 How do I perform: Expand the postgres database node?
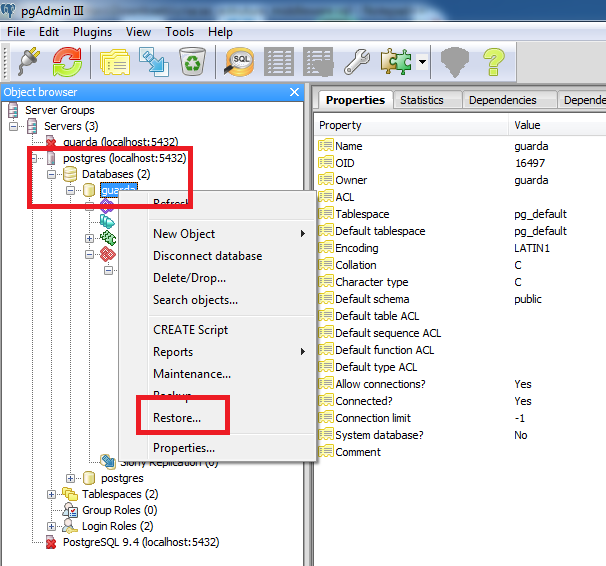(x=70, y=478)
